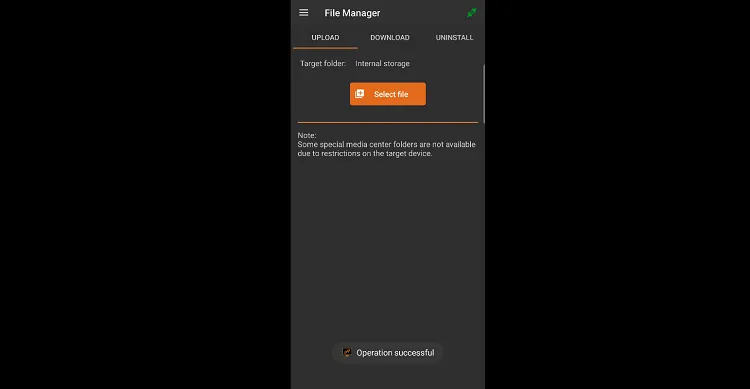The width and height of the screenshot is (750, 389).
Task: Click the Internal storage target folder value
Action: click(382, 64)
